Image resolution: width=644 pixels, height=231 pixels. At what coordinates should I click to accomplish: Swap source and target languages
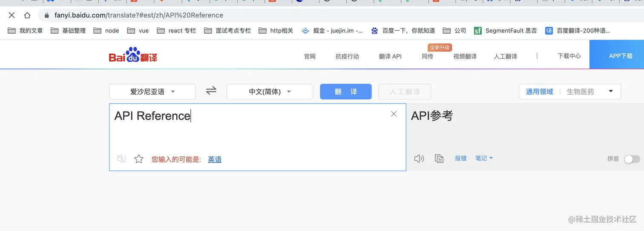click(211, 91)
